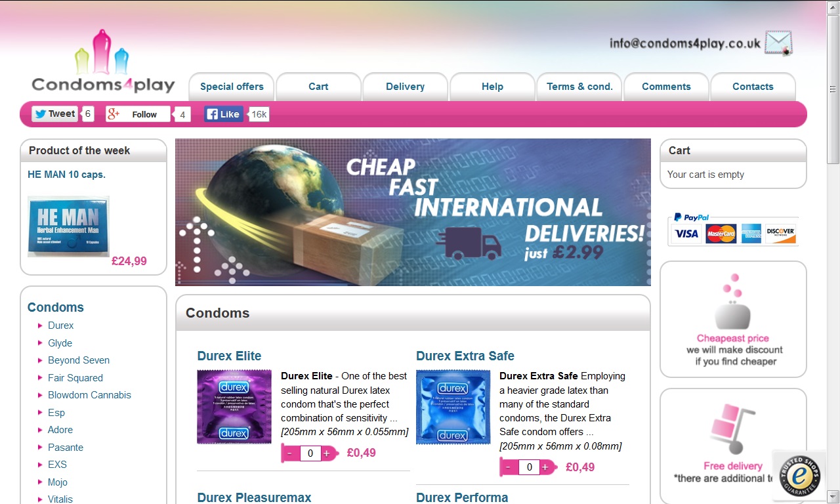Click the email envelope icon
Image resolution: width=840 pixels, height=504 pixels.
tap(779, 43)
